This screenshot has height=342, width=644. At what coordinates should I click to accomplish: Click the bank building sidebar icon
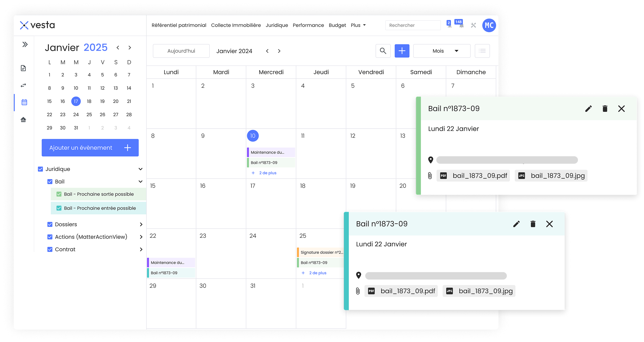(23, 120)
